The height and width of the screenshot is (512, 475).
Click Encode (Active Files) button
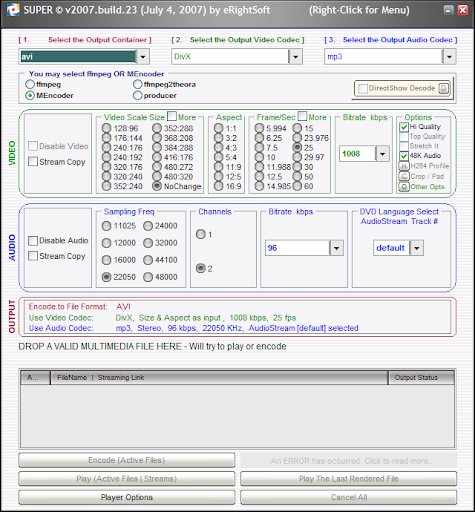click(127, 460)
